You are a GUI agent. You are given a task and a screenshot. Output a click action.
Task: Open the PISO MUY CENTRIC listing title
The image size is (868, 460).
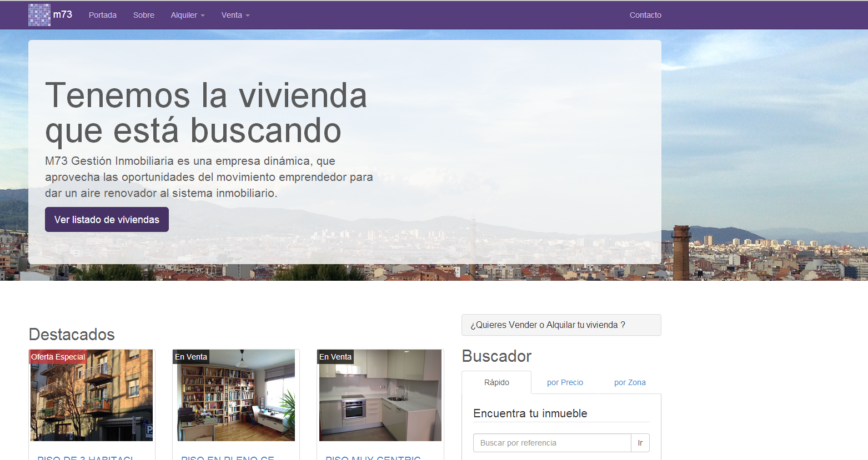[x=373, y=457]
